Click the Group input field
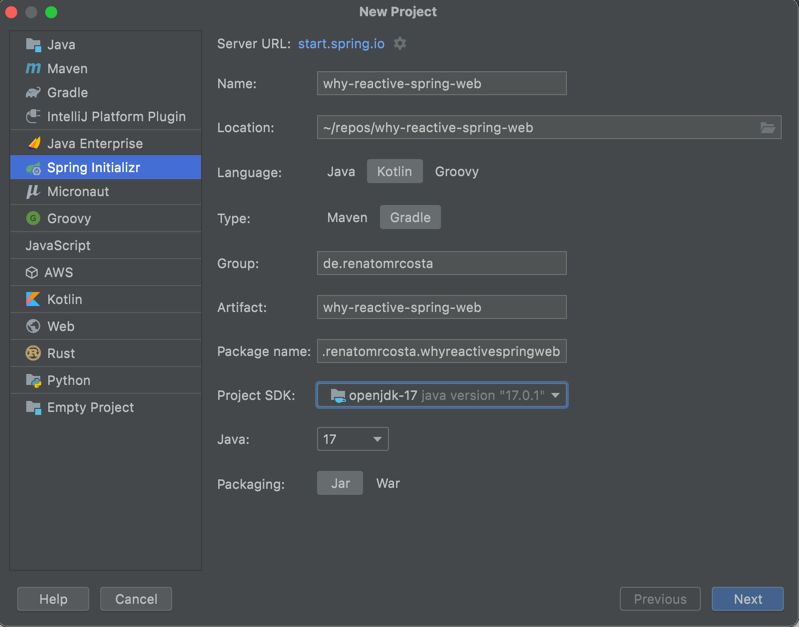799x627 pixels. click(441, 264)
